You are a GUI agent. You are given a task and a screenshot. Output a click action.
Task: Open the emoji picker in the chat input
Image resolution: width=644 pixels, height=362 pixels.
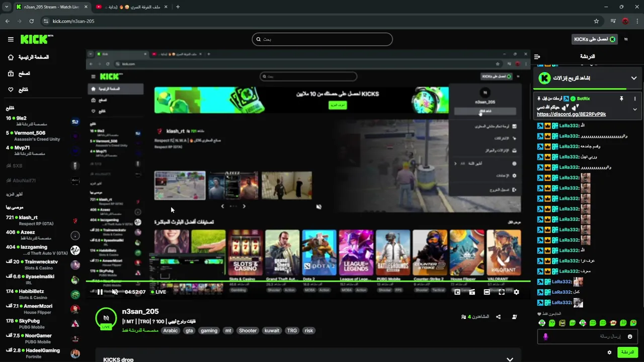tap(630, 336)
